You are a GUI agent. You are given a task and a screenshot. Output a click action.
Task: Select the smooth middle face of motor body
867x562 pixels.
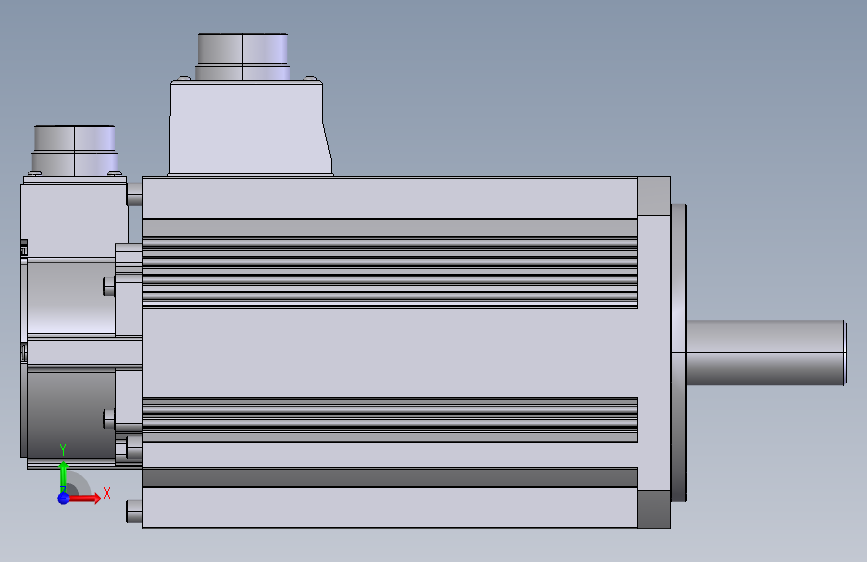pyautogui.click(x=390, y=353)
